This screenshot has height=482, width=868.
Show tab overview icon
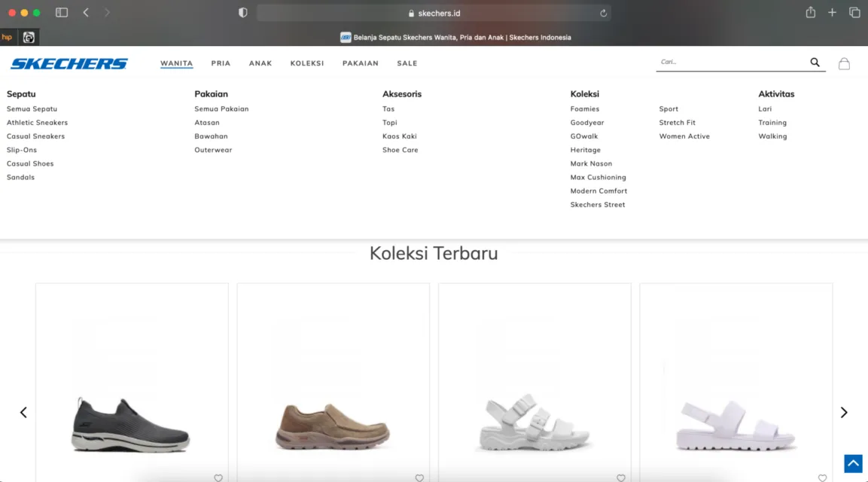click(x=854, y=12)
